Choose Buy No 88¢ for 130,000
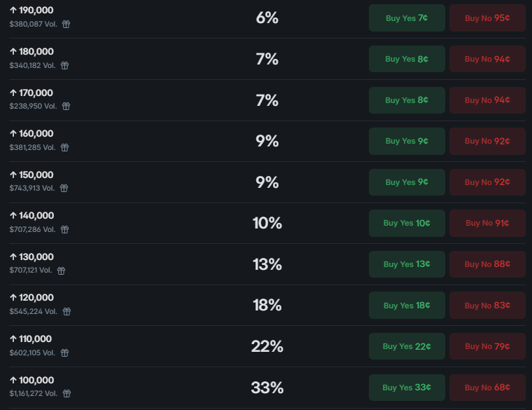532x410 pixels. pyautogui.click(x=487, y=264)
